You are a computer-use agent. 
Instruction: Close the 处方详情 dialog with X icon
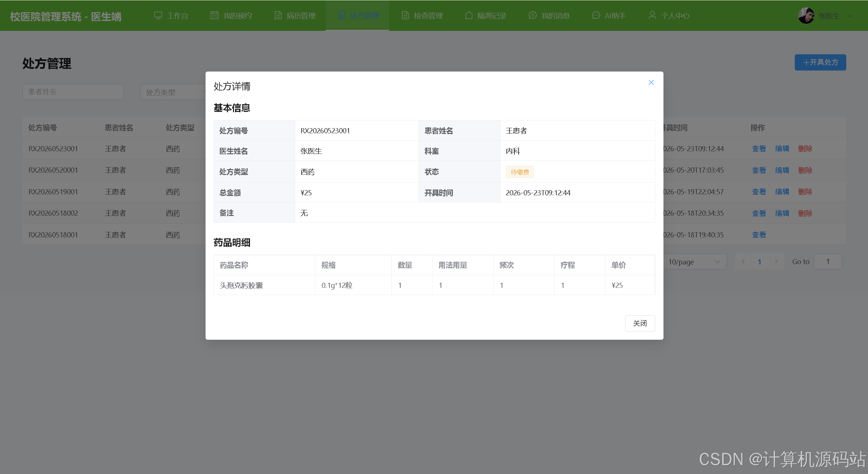tap(651, 82)
